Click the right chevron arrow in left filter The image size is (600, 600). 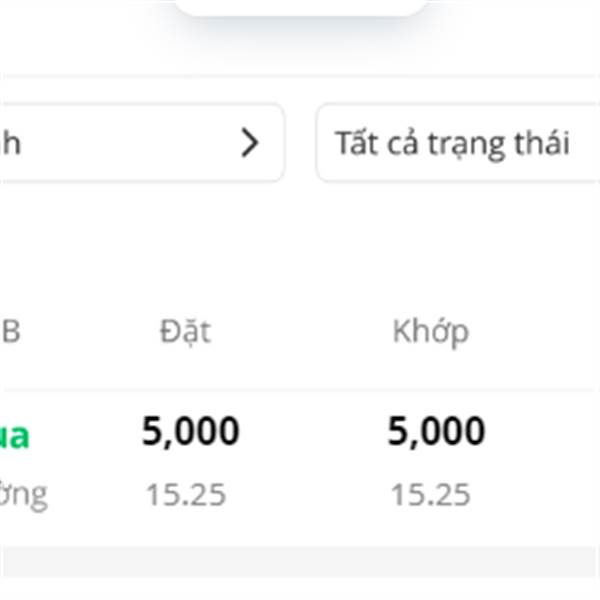[x=250, y=143]
